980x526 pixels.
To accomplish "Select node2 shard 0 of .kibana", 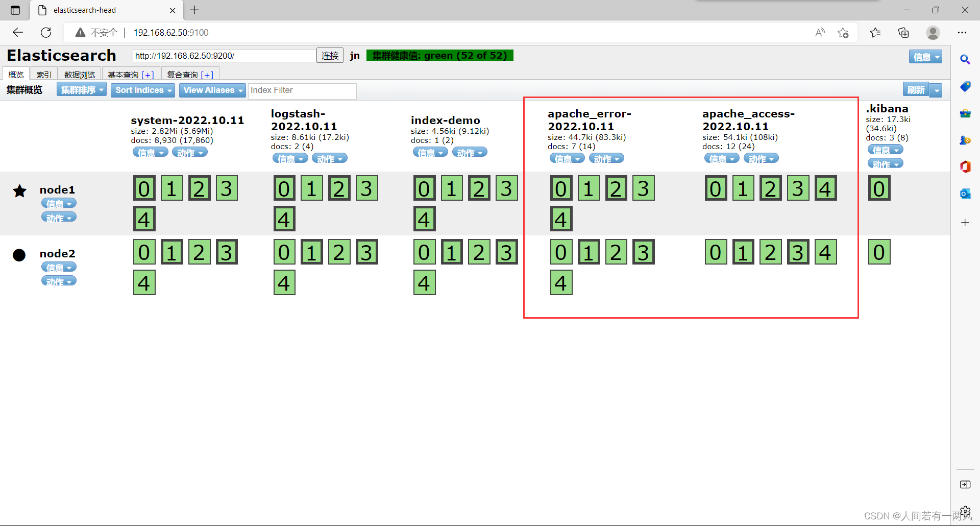I will [879, 252].
